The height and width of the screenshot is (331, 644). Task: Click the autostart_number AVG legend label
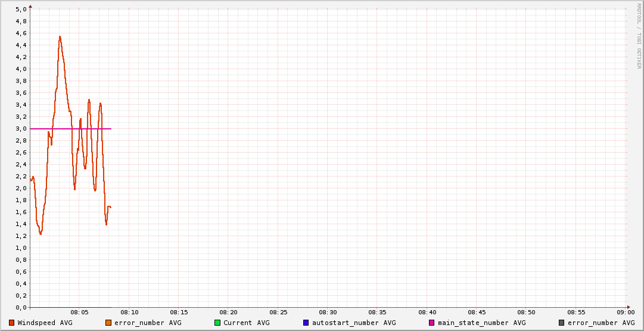[x=353, y=323]
